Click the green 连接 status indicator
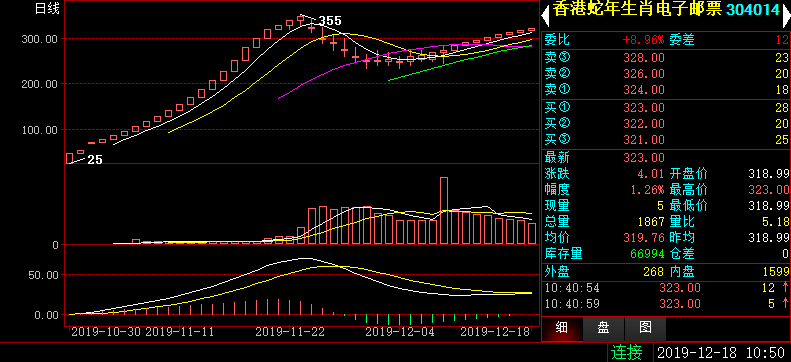Image resolution: width=791 pixels, height=362 pixels. [x=627, y=352]
